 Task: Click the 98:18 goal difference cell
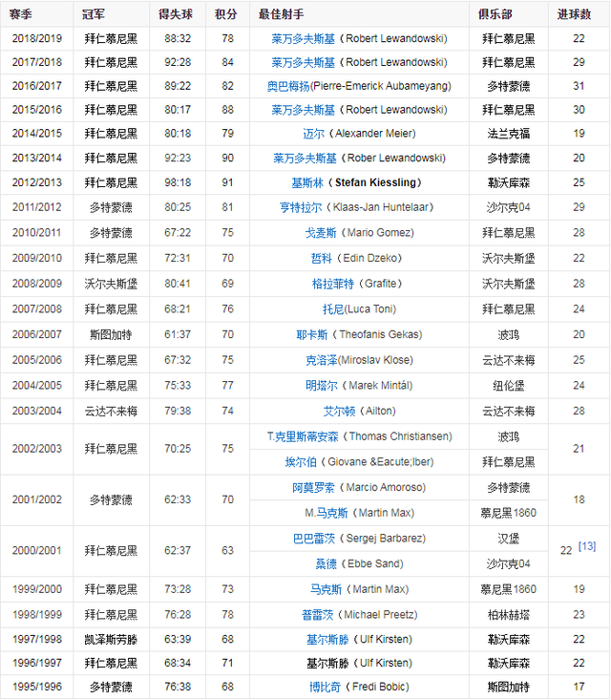point(178,182)
